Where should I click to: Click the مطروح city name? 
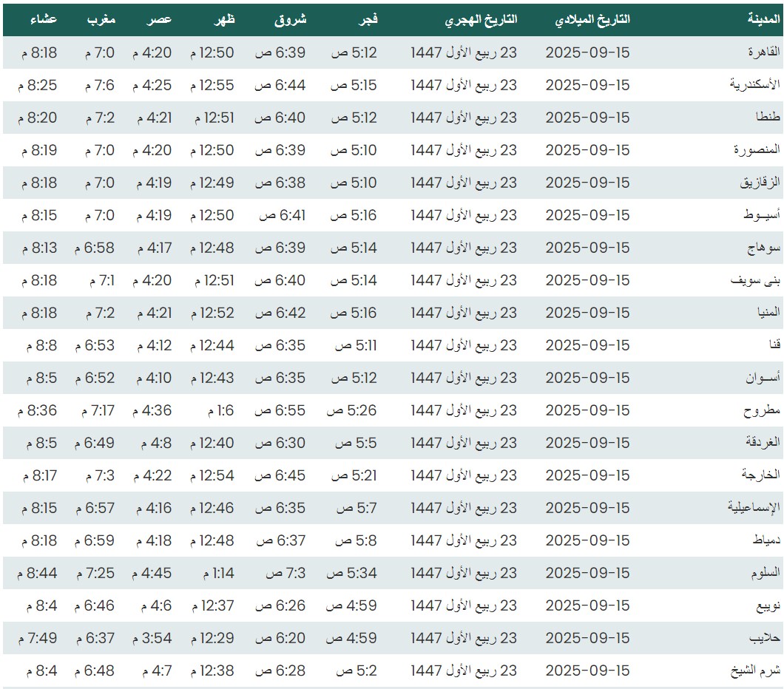762,410
